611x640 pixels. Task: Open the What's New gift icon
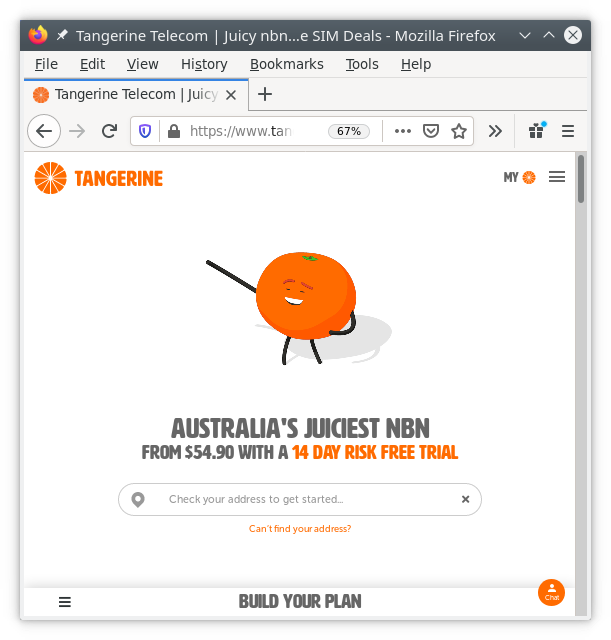pyautogui.click(x=536, y=131)
